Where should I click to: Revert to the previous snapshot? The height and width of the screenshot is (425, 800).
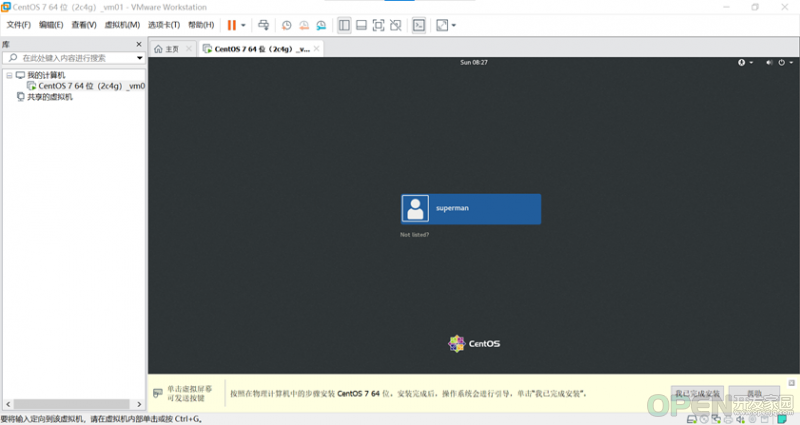pyautogui.click(x=304, y=25)
